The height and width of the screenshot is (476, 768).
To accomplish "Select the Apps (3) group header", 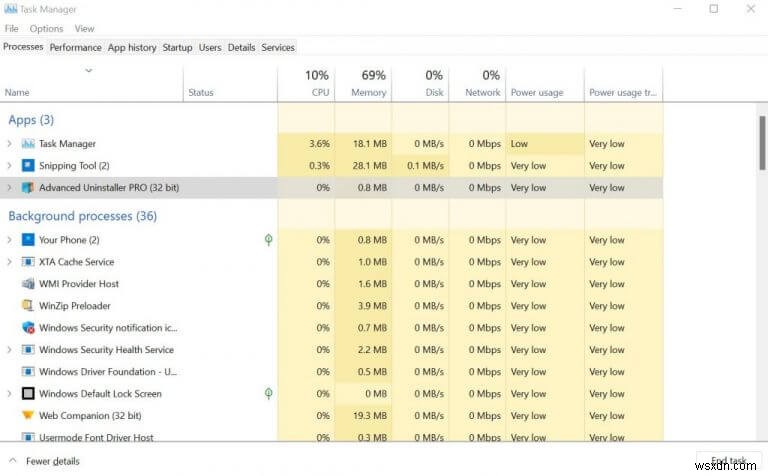I will pyautogui.click(x=31, y=120).
